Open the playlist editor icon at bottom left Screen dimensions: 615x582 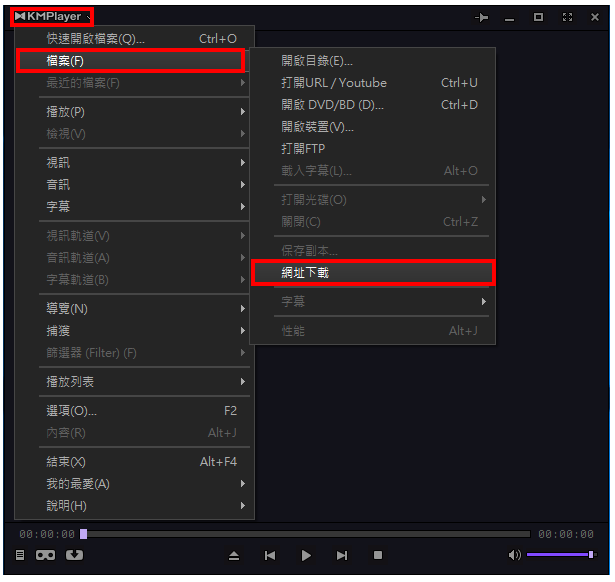pos(20,555)
